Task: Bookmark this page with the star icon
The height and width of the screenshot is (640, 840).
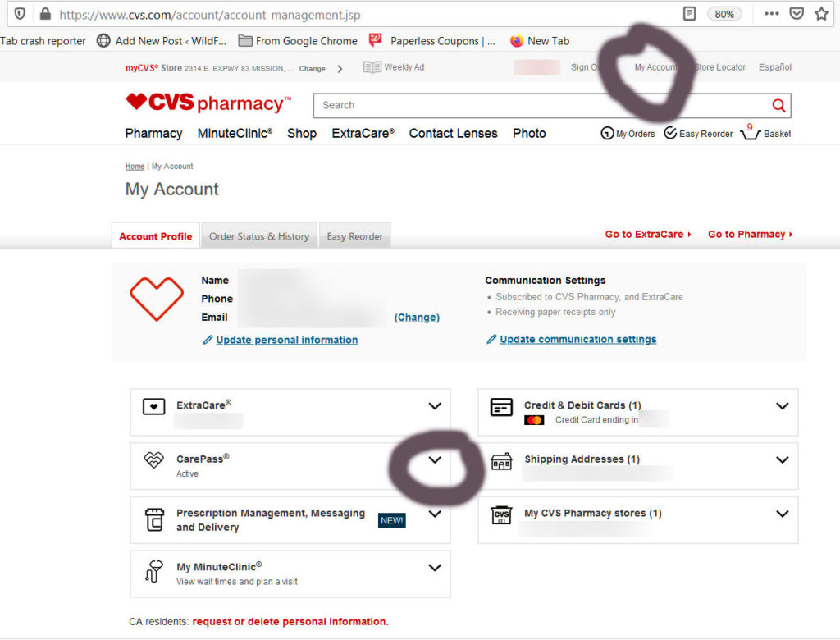Action: (x=821, y=13)
